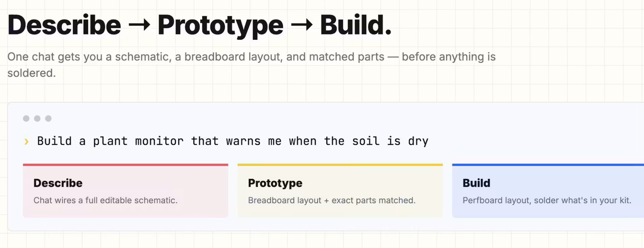Open the Describe card title

[58, 183]
